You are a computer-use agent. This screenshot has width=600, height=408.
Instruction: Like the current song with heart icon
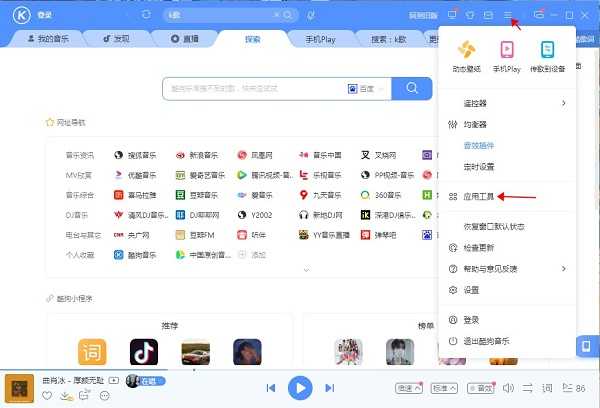click(47, 395)
